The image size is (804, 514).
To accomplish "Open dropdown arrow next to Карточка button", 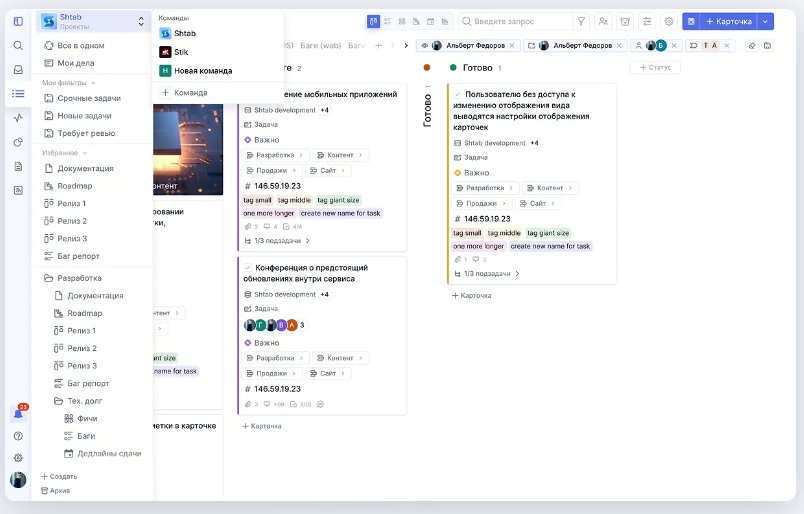I will [x=766, y=21].
